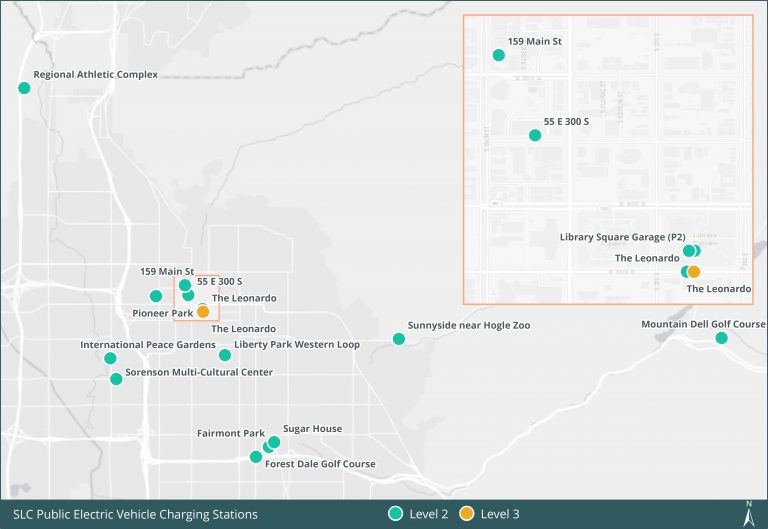Click the Sunnyside near Hogle Zoo marker

[x=399, y=339]
